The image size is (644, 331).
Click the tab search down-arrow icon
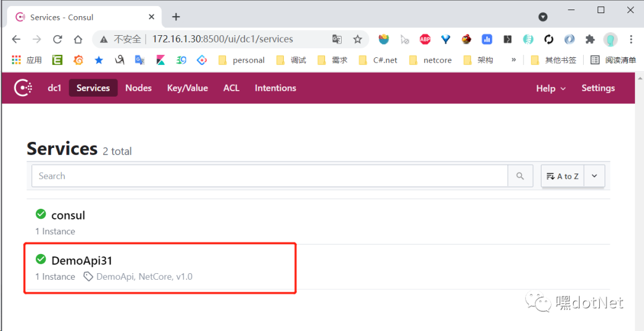coord(543,17)
